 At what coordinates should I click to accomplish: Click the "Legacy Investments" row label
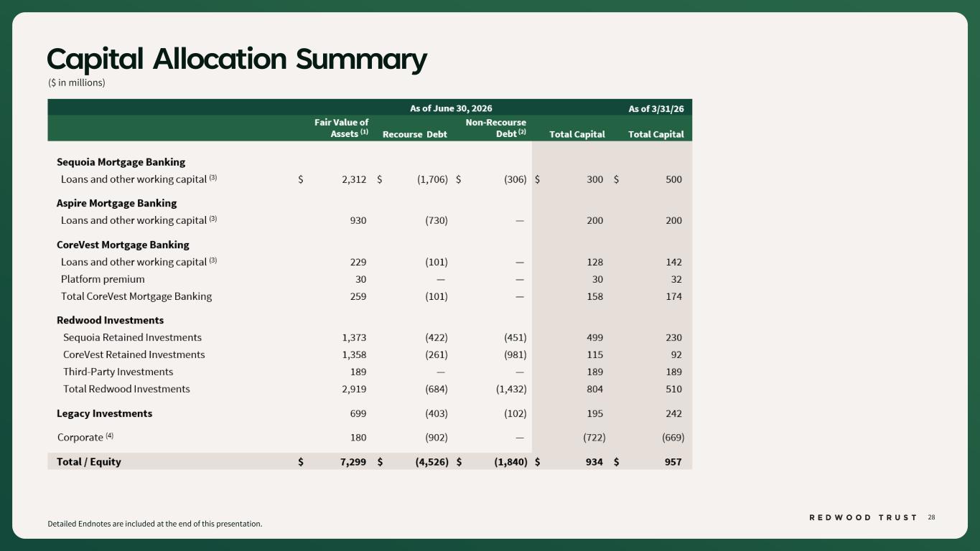[x=105, y=413]
